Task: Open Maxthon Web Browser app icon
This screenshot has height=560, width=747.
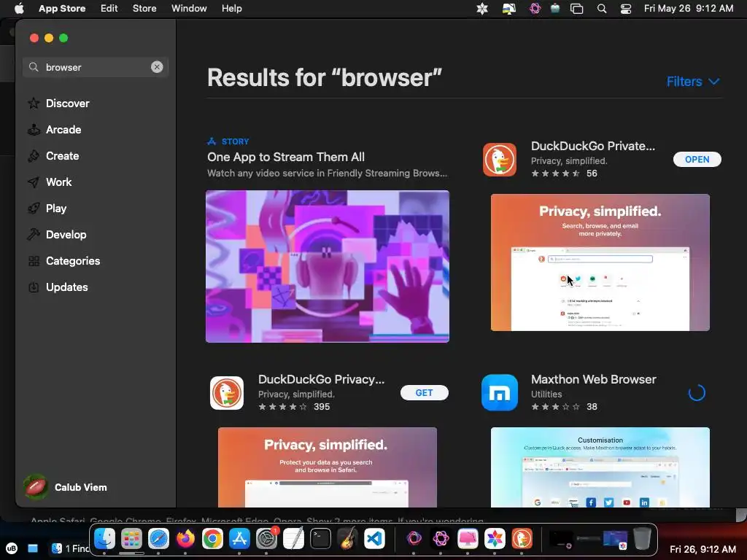Action: click(499, 393)
